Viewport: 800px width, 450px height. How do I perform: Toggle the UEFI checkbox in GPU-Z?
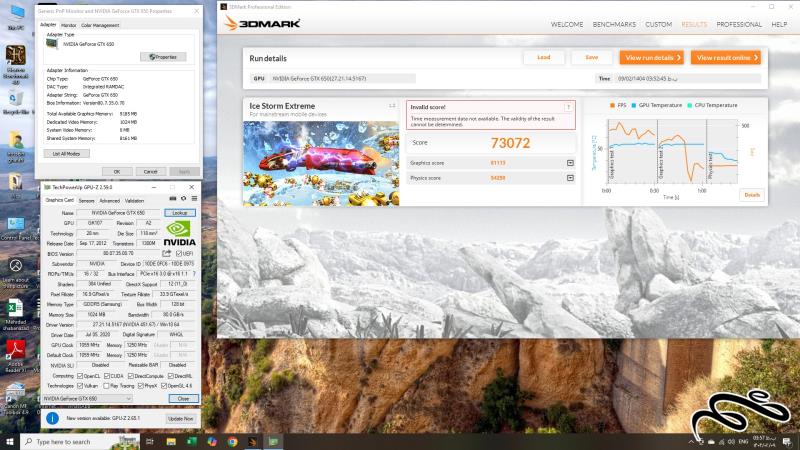tap(179, 254)
